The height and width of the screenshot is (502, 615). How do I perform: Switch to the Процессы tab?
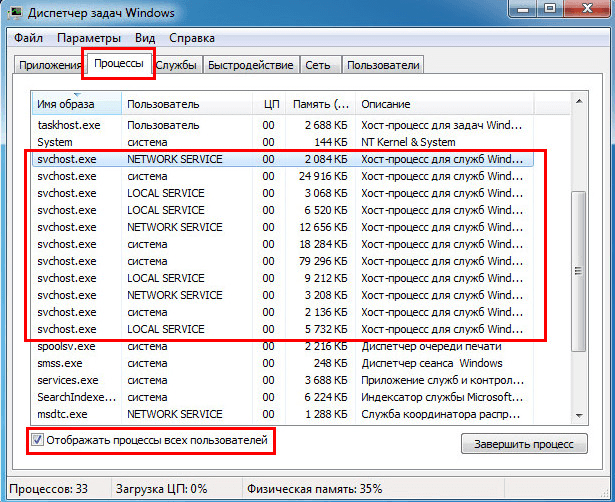pyautogui.click(x=118, y=64)
